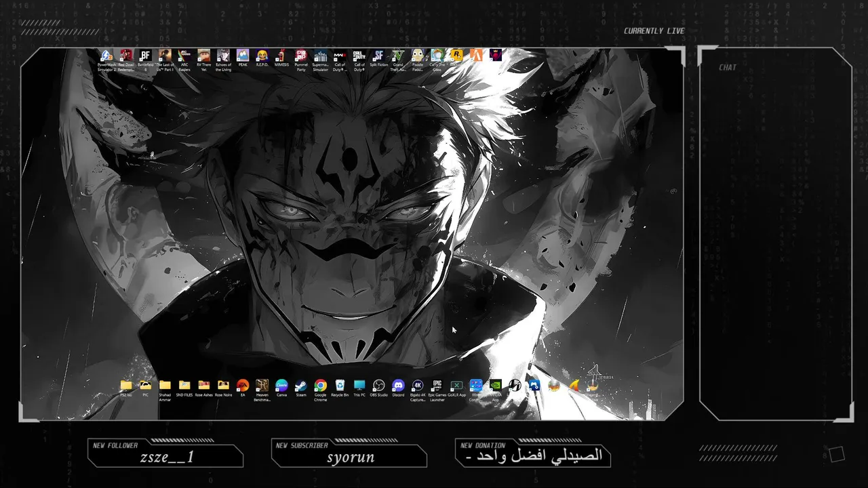Select the Carry The Glass icon
The image size is (868, 488).
[x=437, y=60]
